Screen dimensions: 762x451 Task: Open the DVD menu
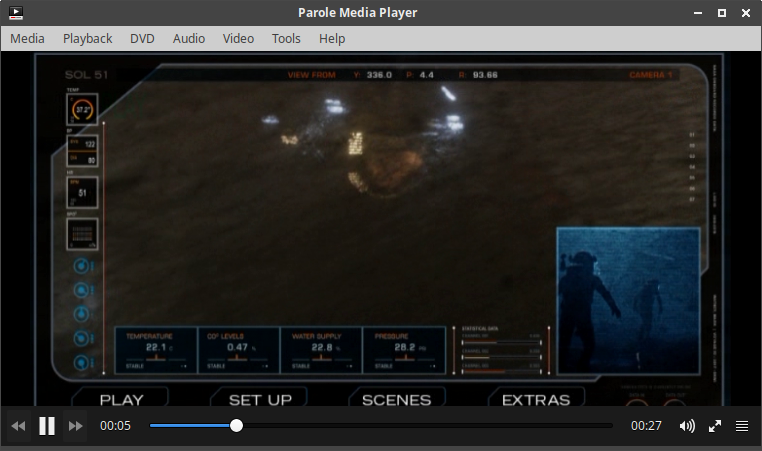point(142,38)
